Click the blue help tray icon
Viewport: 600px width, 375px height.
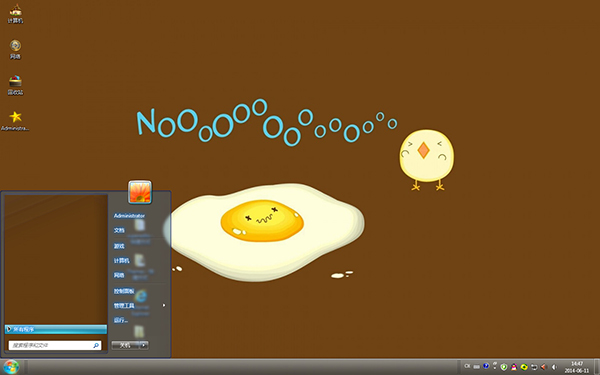pyautogui.click(x=486, y=366)
